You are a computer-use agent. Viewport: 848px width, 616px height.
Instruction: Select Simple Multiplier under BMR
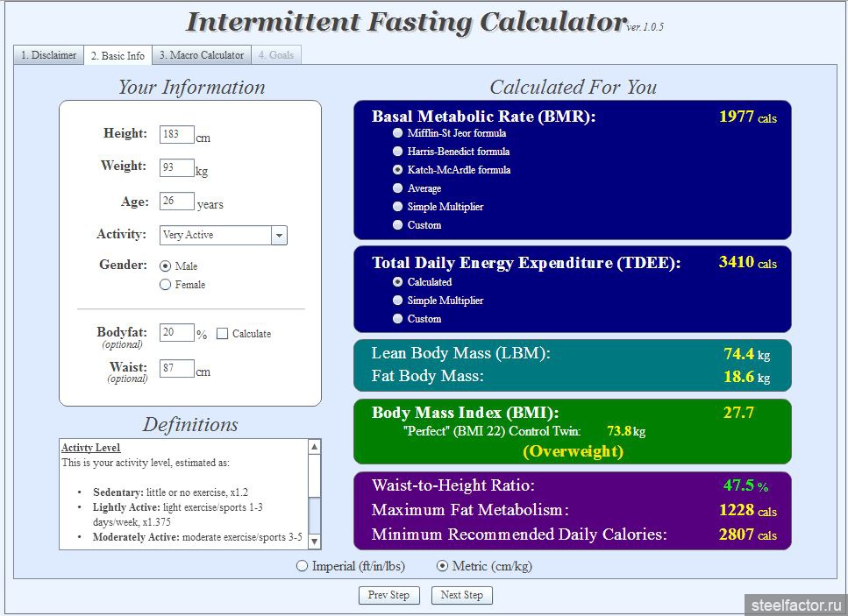pyautogui.click(x=397, y=207)
